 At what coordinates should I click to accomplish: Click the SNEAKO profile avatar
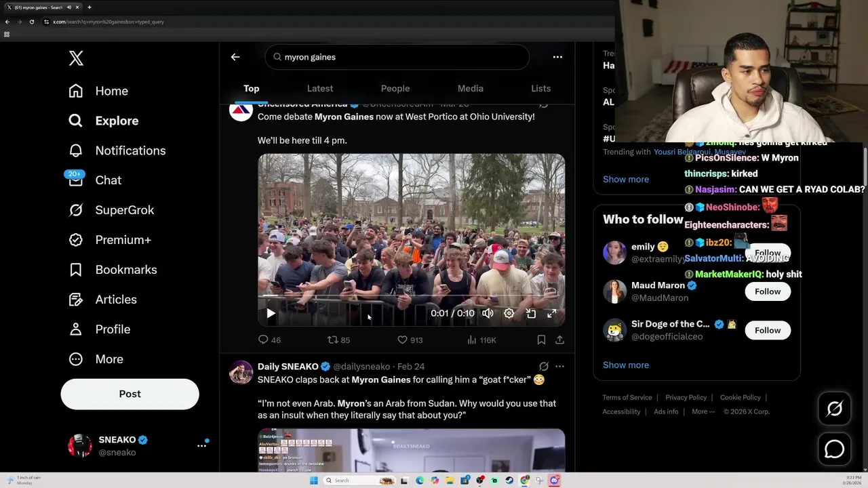pos(80,445)
